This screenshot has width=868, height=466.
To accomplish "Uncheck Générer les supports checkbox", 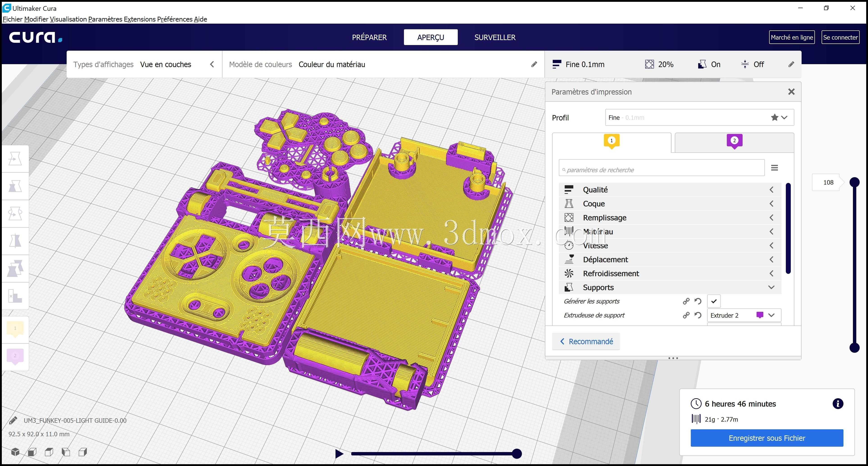I will click(714, 301).
